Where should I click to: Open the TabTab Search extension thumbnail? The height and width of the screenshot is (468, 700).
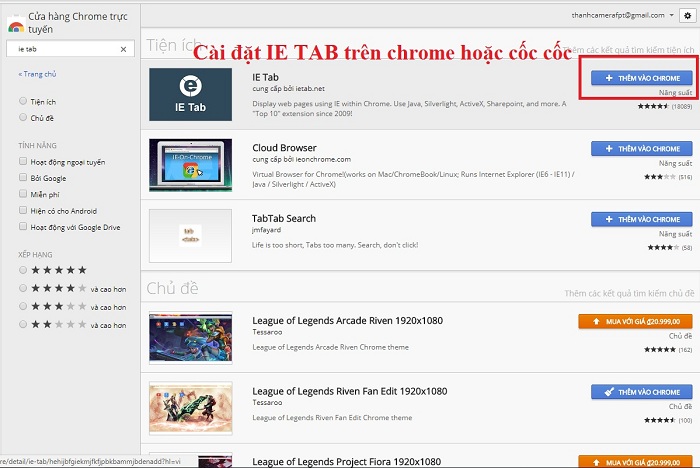[190, 235]
